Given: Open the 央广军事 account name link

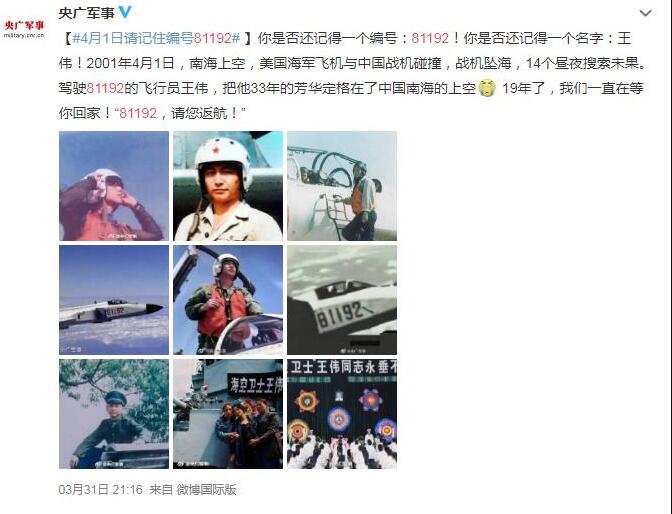Looking at the screenshot, I should pyautogui.click(x=87, y=13).
